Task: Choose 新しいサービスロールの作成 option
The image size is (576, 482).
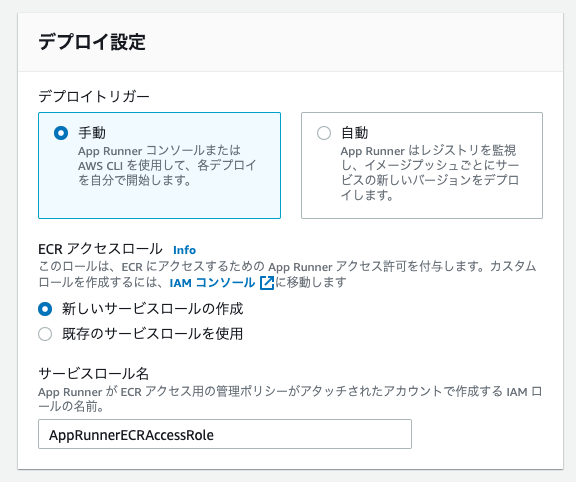Action: point(45,309)
